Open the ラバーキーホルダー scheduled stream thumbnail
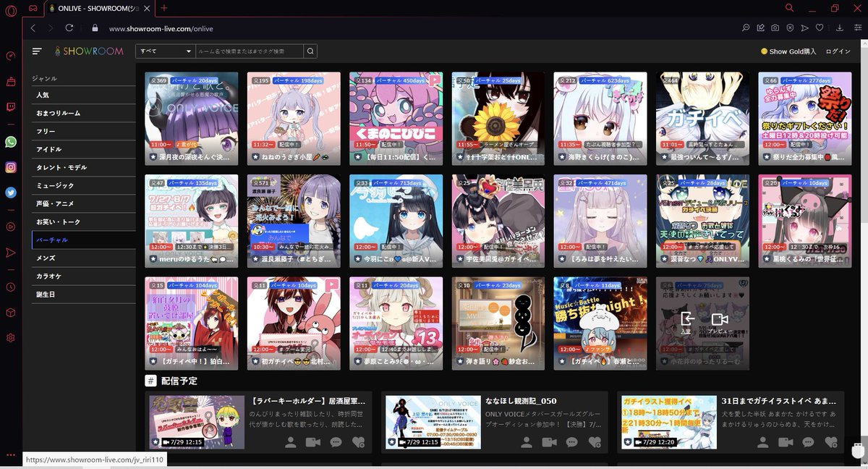Screen dimensions: 868x469 point(197,422)
